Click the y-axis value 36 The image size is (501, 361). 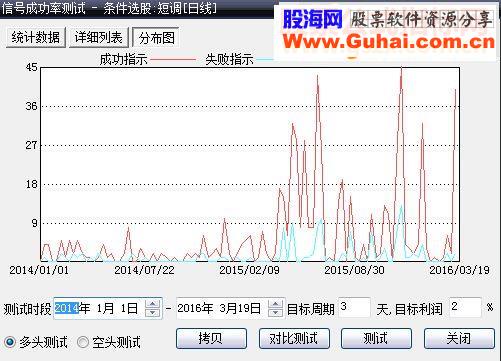32,106
